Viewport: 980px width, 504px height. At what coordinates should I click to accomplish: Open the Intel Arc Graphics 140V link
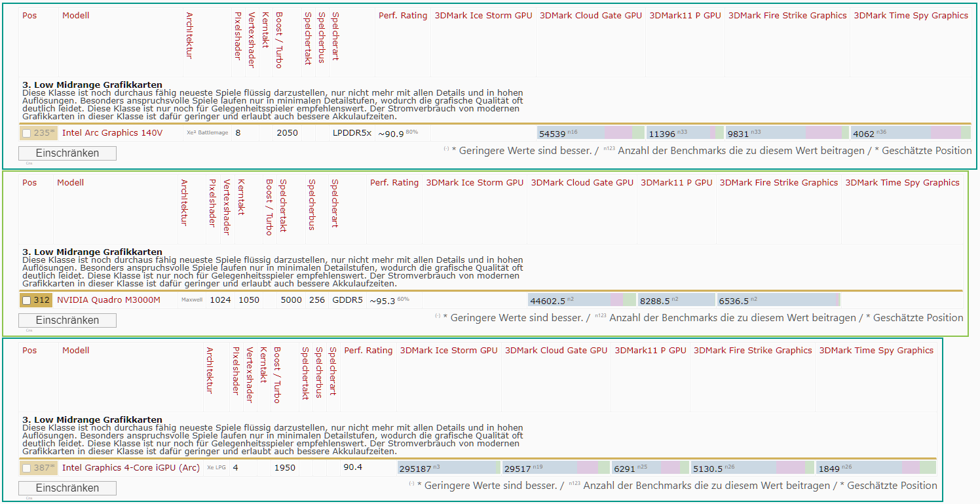(112, 133)
